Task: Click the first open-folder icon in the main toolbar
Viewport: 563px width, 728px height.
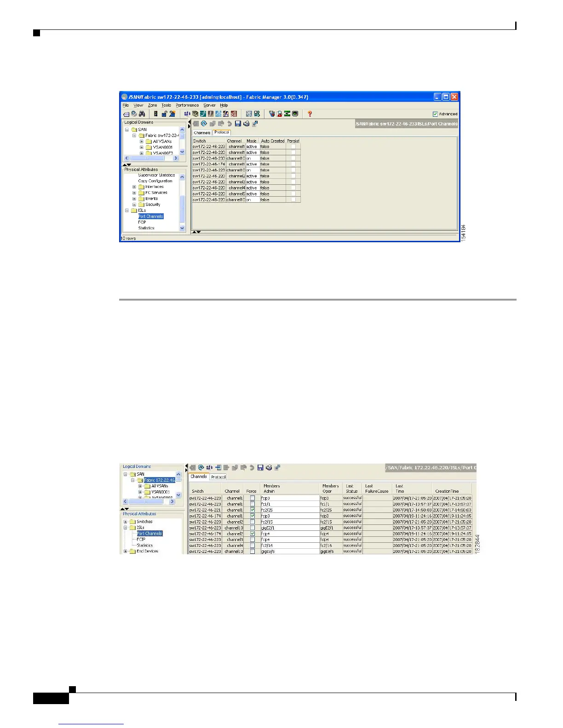Action: pos(126,114)
